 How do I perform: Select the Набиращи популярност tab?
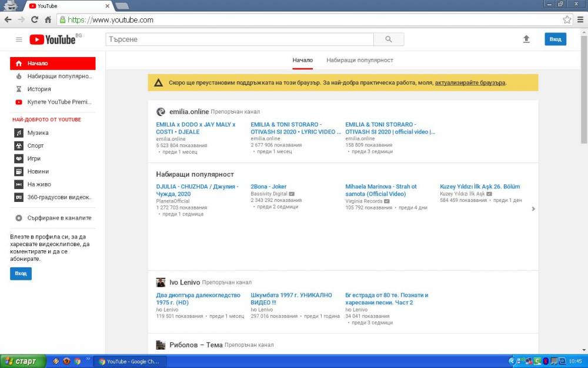tap(360, 60)
